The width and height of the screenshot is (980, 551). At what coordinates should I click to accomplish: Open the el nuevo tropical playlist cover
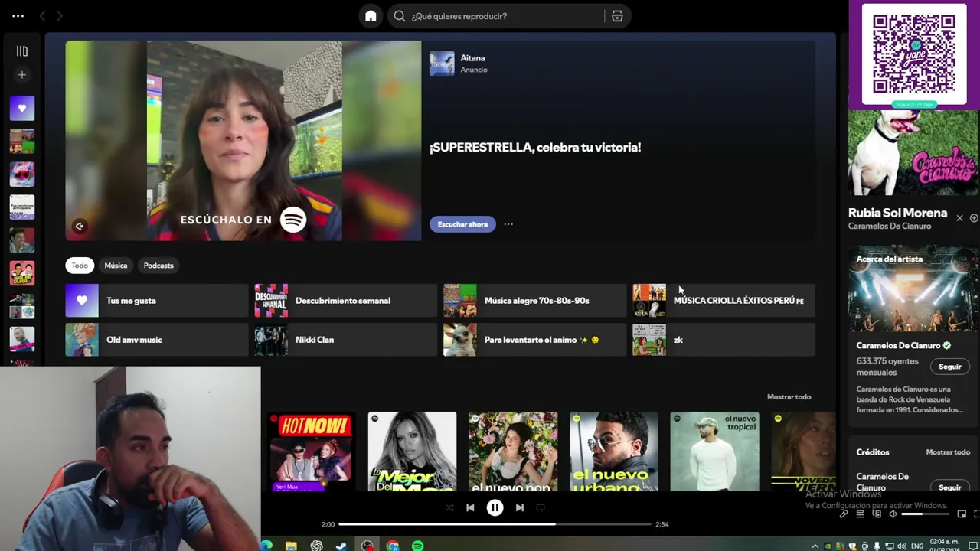715,452
